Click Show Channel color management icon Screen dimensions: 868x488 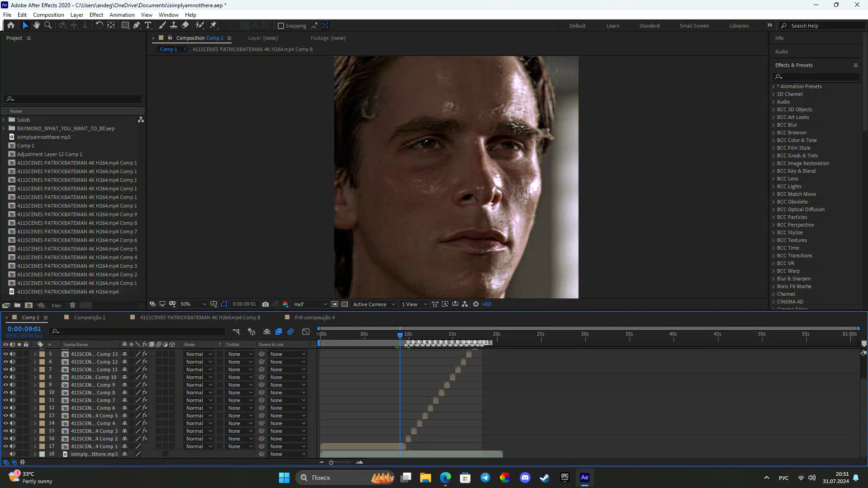285,304
